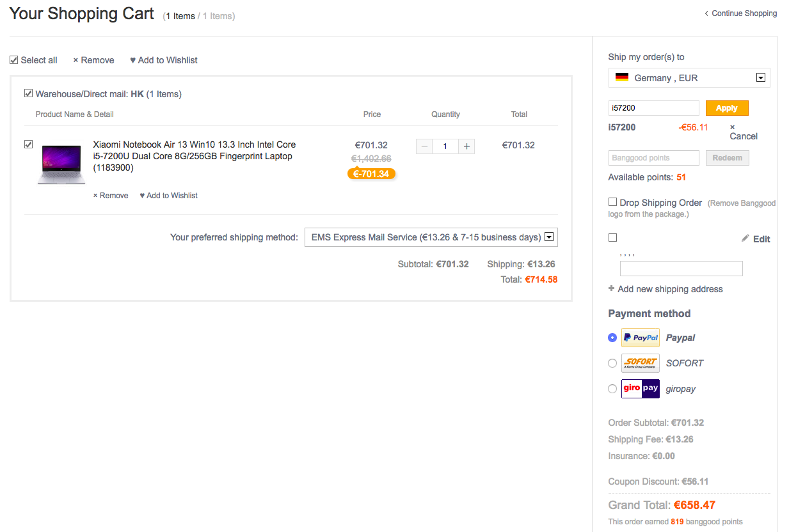
Task: Click the struck-through €1,402.66 price
Action: [x=372, y=159]
